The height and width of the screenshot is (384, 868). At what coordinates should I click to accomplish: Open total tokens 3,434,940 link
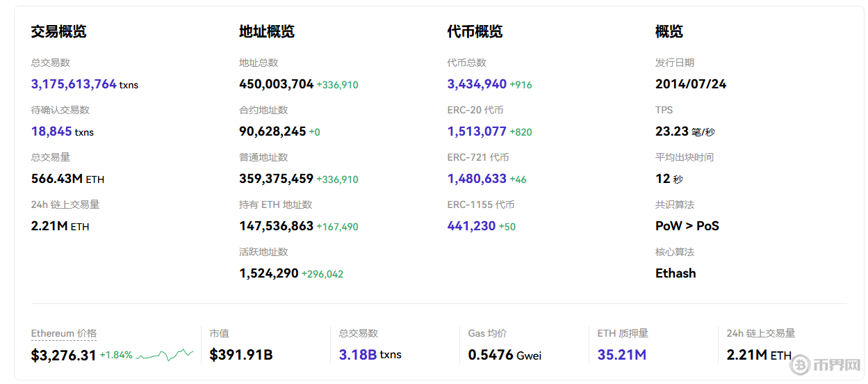pos(477,84)
